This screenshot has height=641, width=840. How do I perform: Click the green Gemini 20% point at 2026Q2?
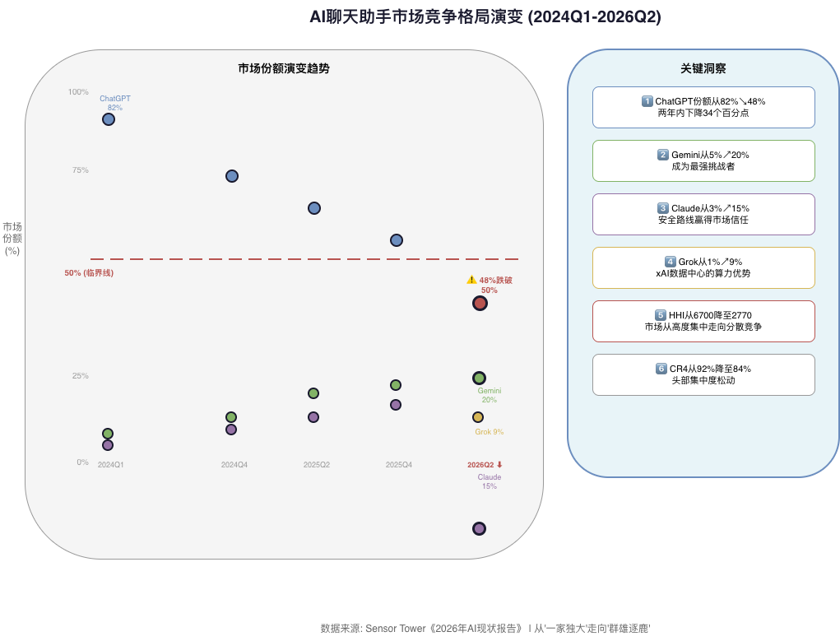[479, 379]
